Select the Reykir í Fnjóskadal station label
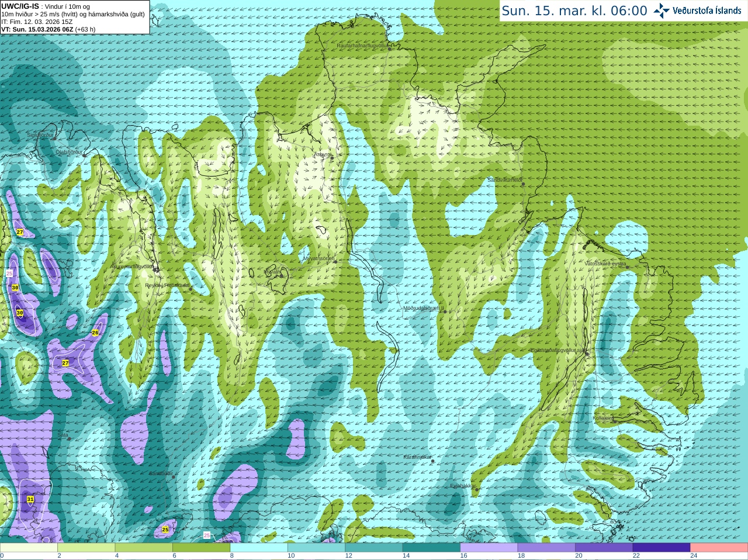Screen dimensions: 748x560 click(167, 285)
